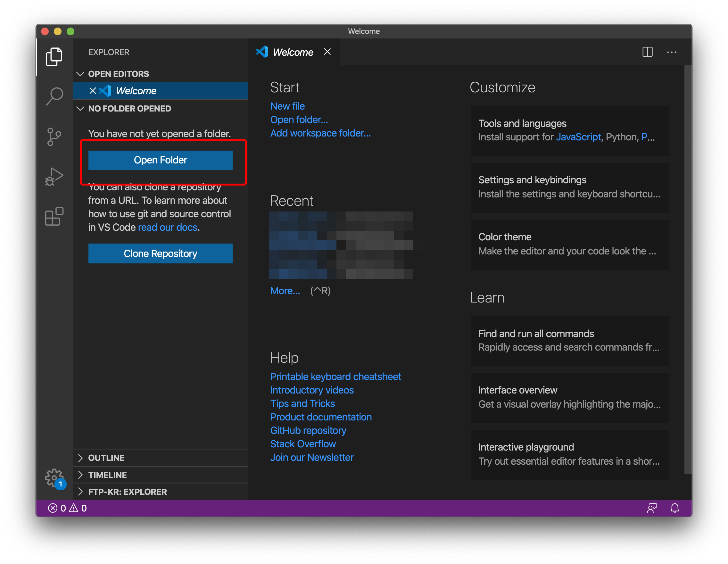Select Welcome in Open Editors list

click(136, 91)
